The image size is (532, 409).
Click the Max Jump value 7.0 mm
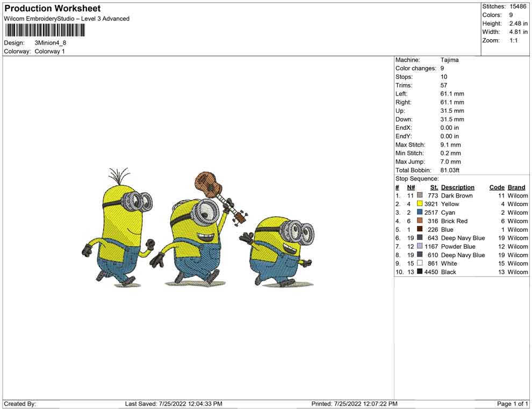[x=450, y=162]
